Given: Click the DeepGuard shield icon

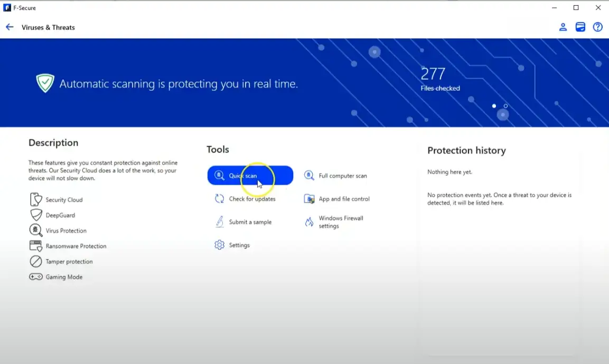Looking at the screenshot, I should [x=36, y=215].
